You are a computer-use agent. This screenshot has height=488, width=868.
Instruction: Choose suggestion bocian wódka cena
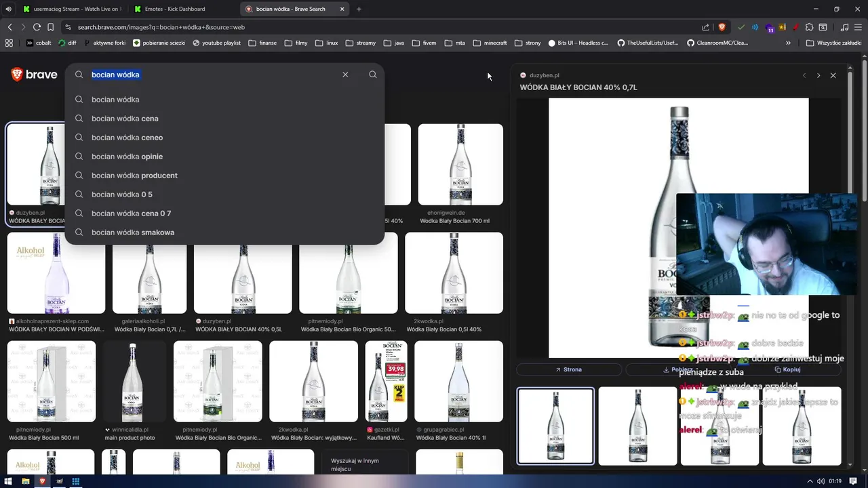(x=224, y=119)
